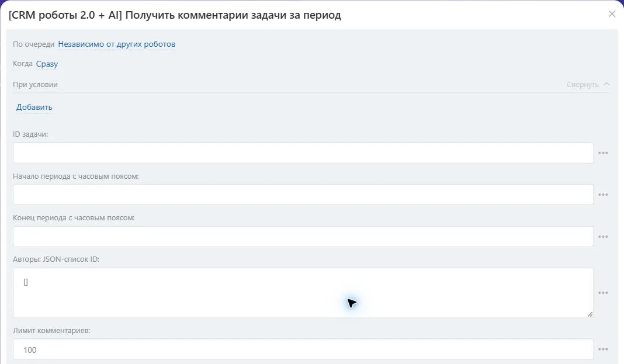The width and height of the screenshot is (624, 364).
Task: Focus the ID задачи input field
Action: [303, 152]
